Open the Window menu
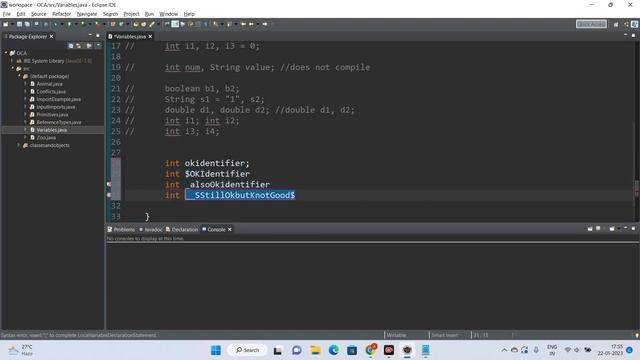The width and height of the screenshot is (640, 360). click(169, 14)
